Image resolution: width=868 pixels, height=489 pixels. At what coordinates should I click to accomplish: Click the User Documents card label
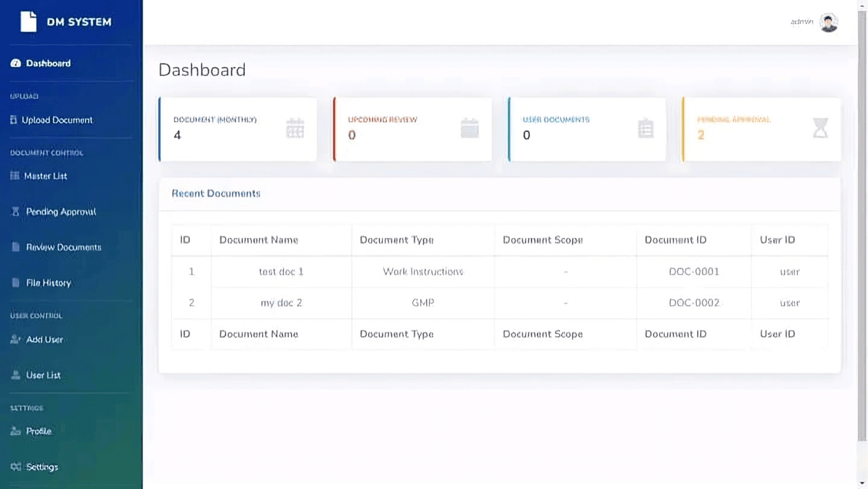coord(556,119)
